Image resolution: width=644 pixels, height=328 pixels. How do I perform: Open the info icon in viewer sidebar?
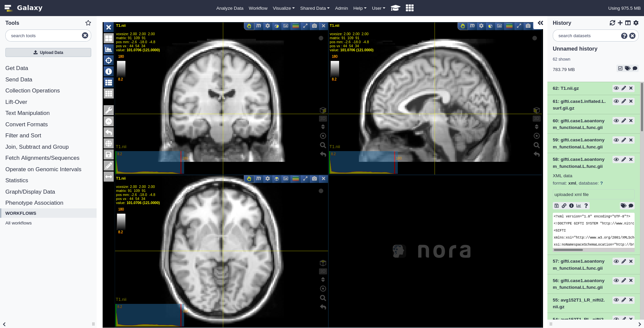108,71
